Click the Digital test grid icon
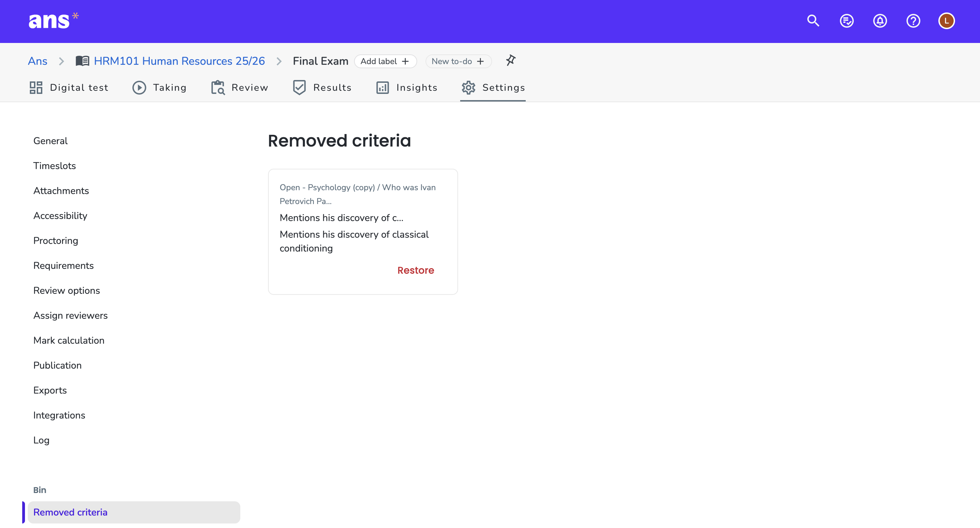This screenshot has width=980, height=528. pos(36,87)
